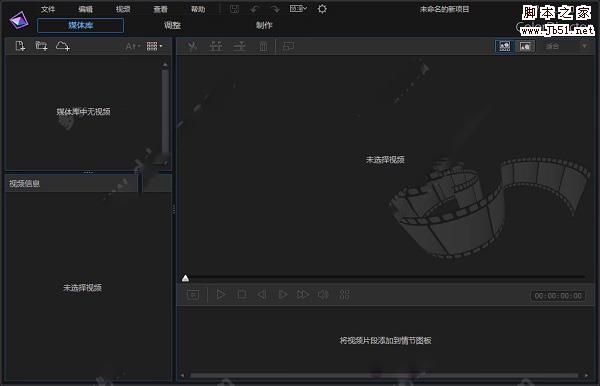This screenshot has height=386, width=600.
Task: Click the snapshot frame icon in playback bar
Action: (193, 295)
